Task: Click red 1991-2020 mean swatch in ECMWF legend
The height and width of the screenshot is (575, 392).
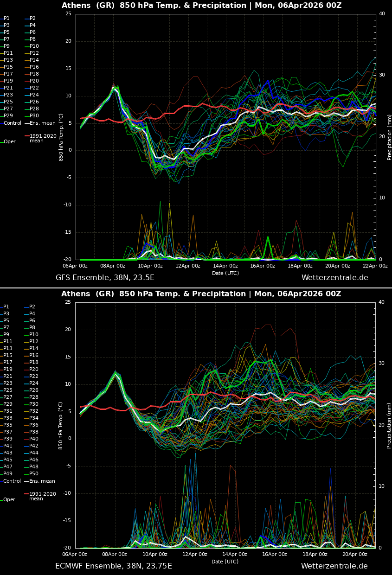Action: [x=27, y=494]
